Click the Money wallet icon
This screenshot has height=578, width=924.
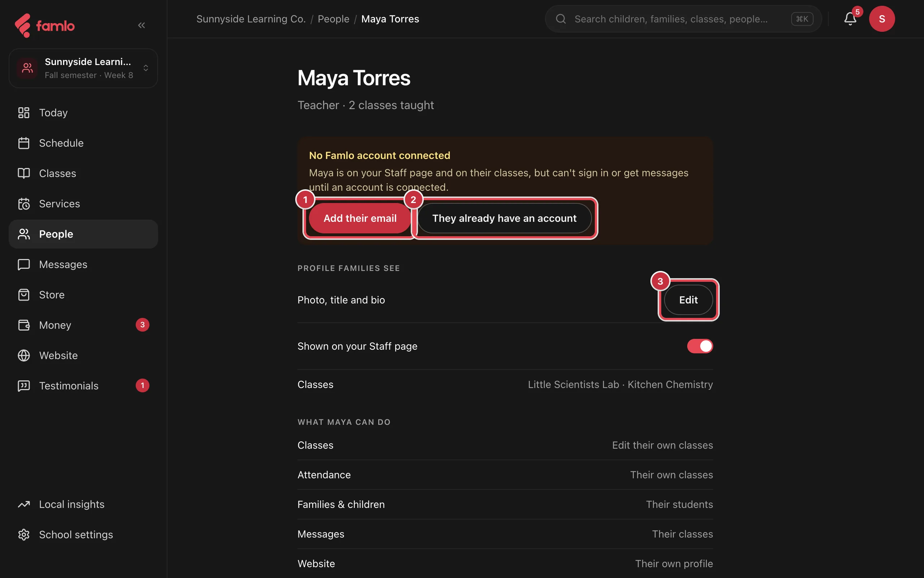pos(24,325)
